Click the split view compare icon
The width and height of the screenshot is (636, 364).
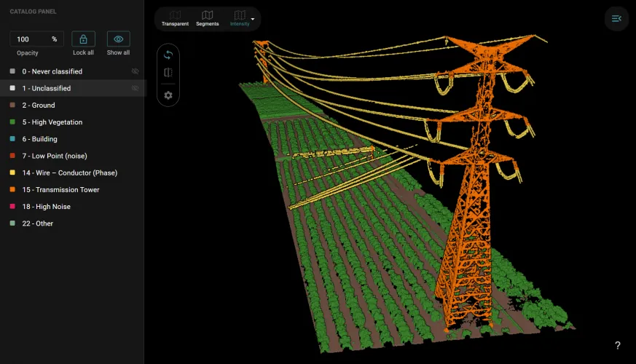point(168,73)
